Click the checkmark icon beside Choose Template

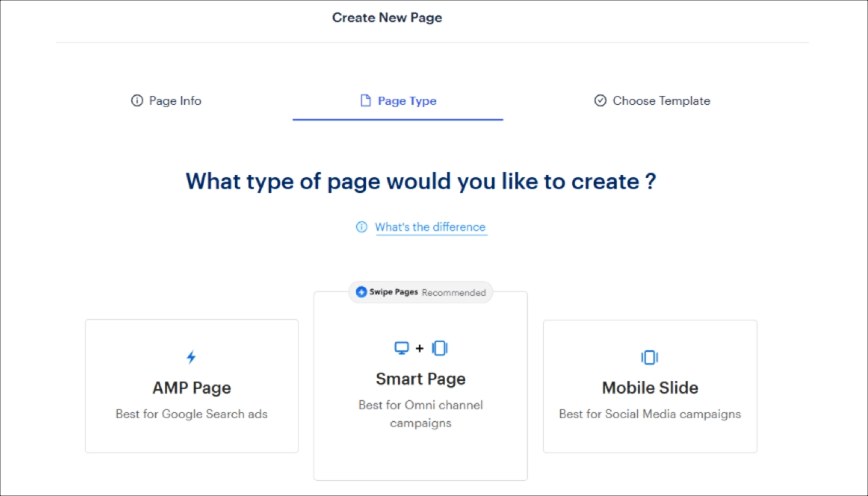click(x=600, y=101)
